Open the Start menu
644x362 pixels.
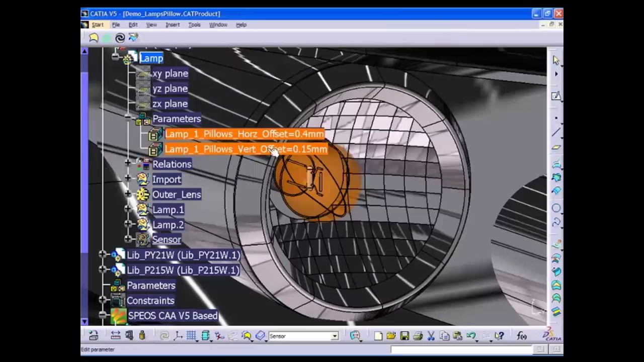coord(98,25)
